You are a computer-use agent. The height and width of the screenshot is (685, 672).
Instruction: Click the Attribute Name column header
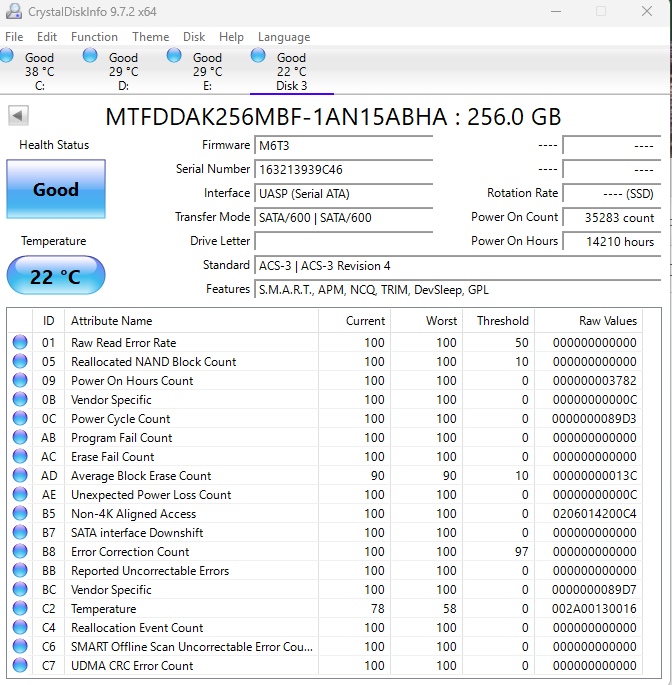click(x=191, y=321)
